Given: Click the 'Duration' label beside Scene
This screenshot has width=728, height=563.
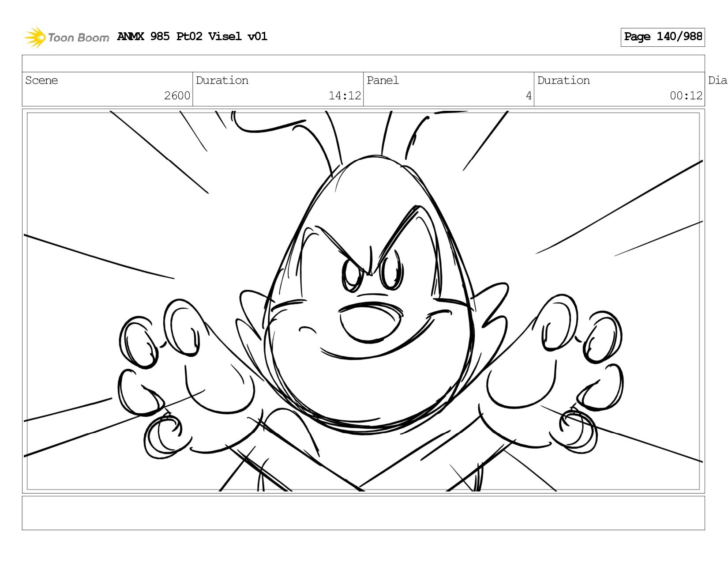Looking at the screenshot, I should [x=222, y=80].
